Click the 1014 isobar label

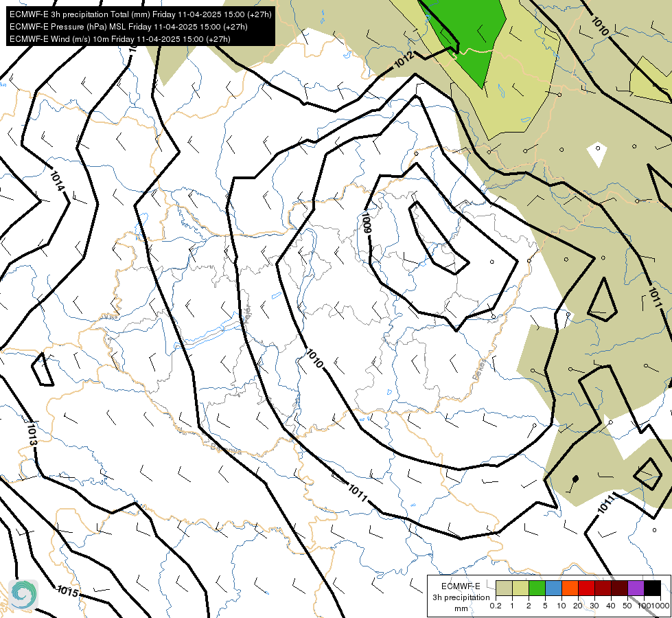click(x=56, y=181)
